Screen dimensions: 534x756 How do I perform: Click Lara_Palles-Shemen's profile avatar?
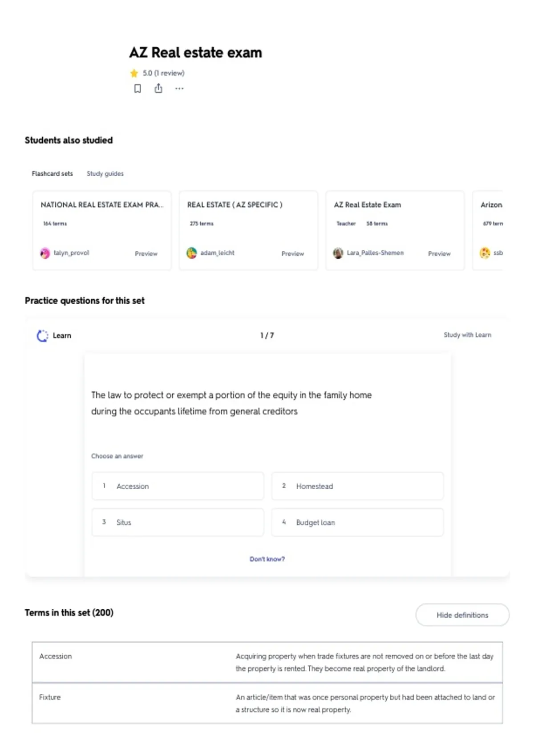click(338, 253)
